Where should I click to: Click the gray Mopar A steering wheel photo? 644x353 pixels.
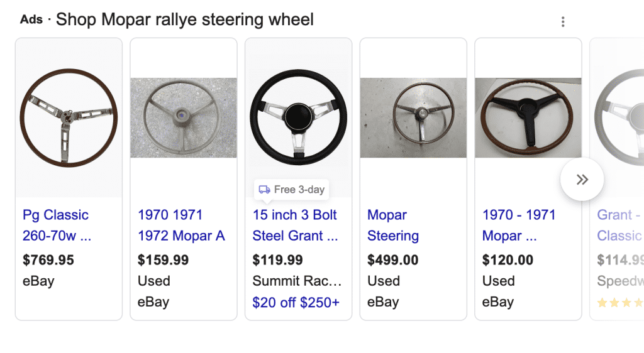[183, 117]
